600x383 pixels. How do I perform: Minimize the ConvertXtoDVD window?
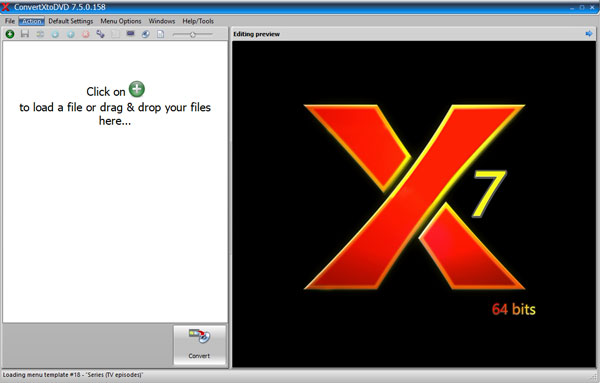point(572,7)
